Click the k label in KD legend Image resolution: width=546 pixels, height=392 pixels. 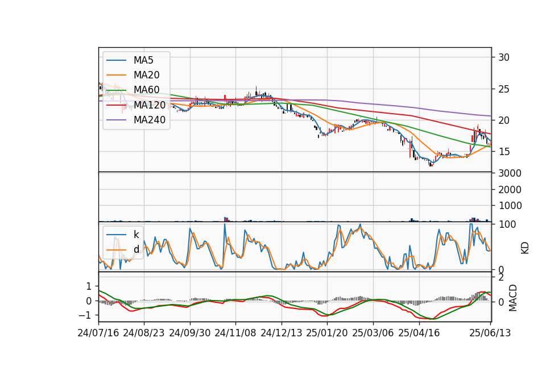[136, 235]
